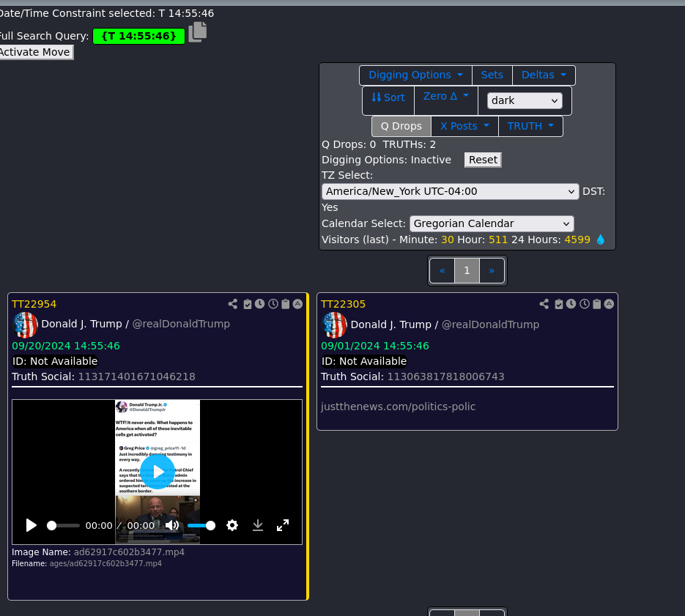
Task: Go to next page with » in upper pagination
Action: [x=492, y=271]
